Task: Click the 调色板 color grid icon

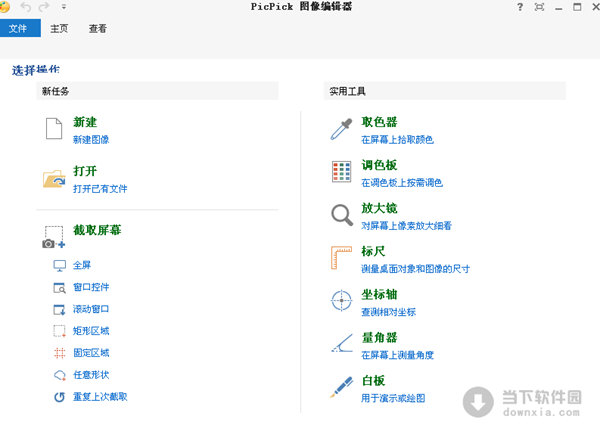Action: click(341, 171)
